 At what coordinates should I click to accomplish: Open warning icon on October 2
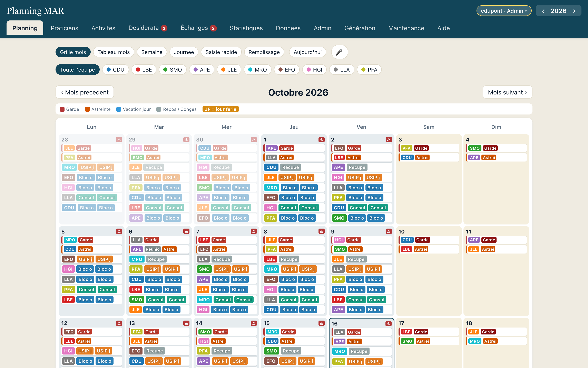389,140
